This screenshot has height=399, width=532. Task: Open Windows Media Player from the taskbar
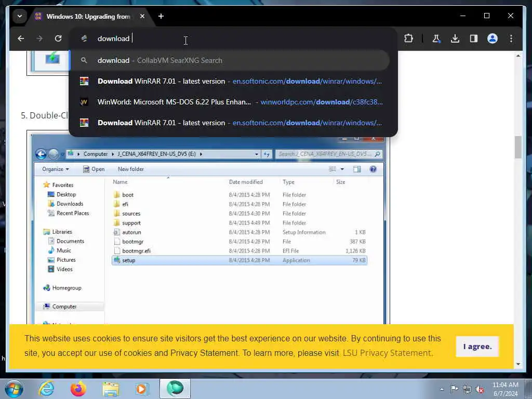142,389
